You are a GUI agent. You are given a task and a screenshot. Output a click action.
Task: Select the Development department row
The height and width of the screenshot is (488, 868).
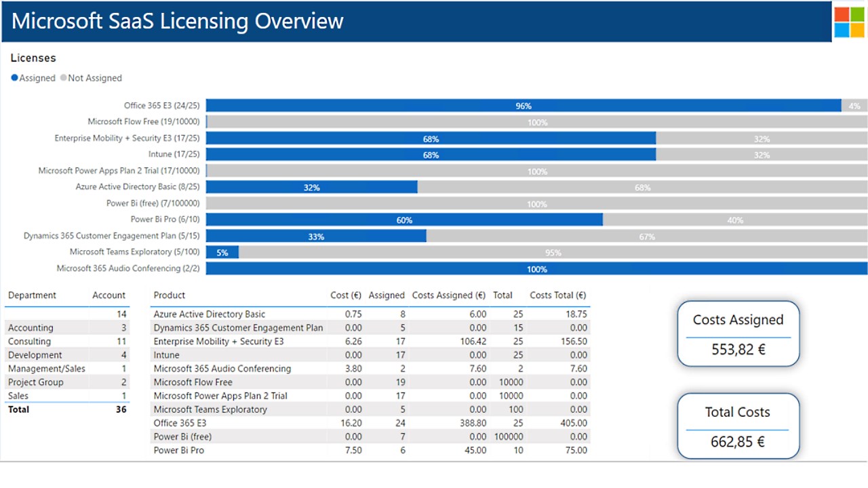[x=67, y=355]
